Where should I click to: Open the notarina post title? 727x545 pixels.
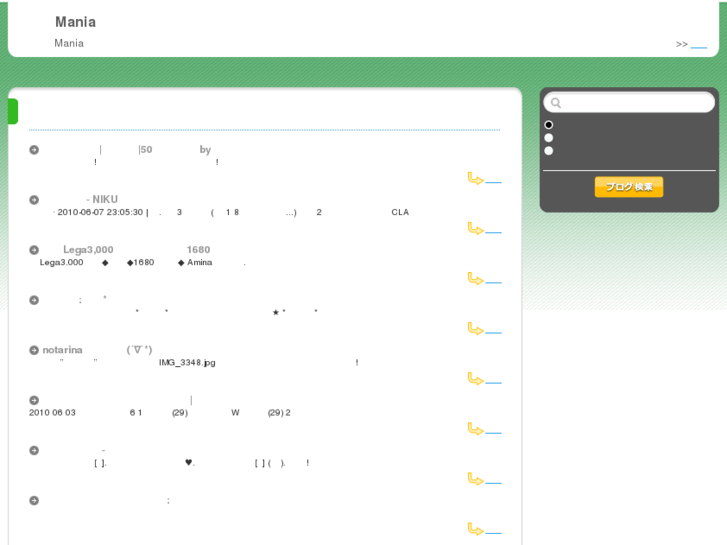97,350
